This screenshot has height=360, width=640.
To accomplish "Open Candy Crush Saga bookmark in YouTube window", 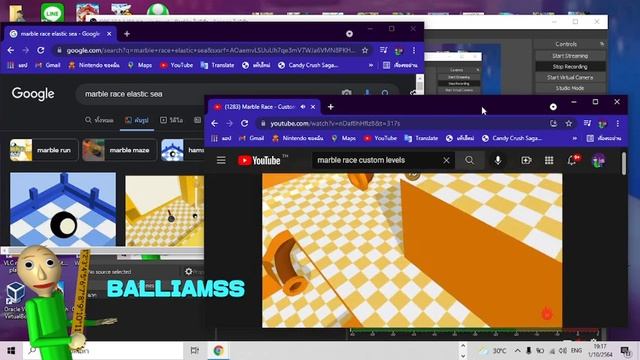I will tap(511, 138).
